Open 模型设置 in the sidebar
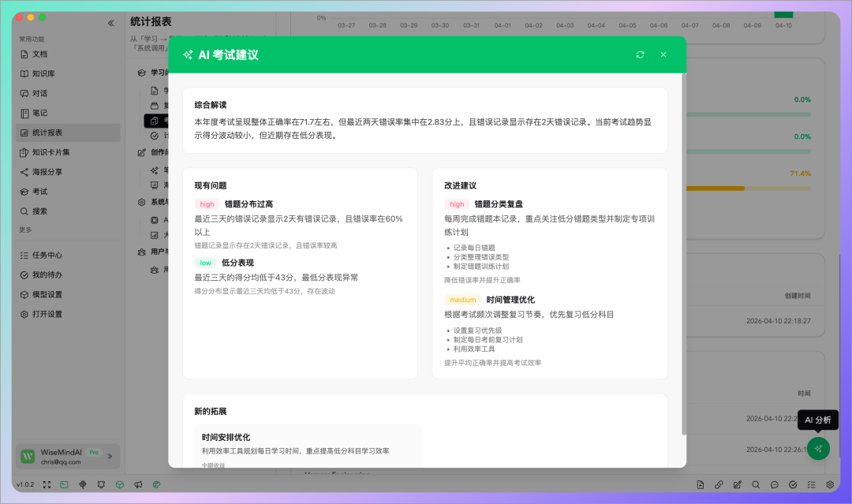Image resolution: width=852 pixels, height=504 pixels. pyautogui.click(x=68, y=294)
